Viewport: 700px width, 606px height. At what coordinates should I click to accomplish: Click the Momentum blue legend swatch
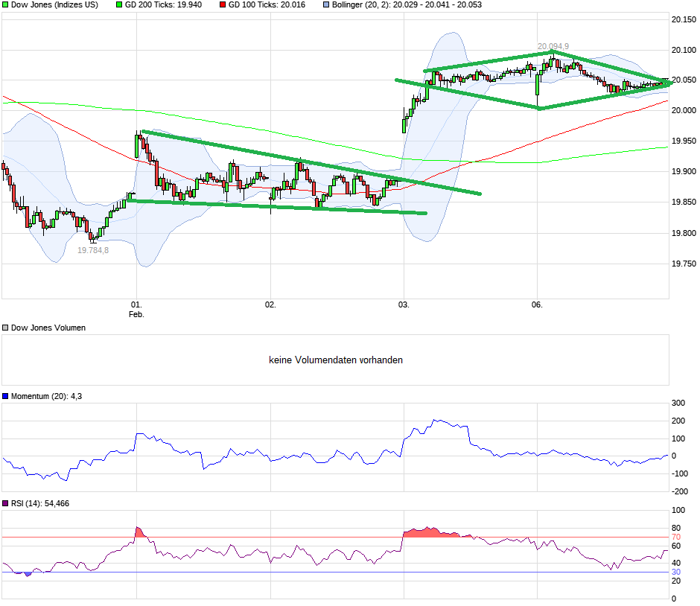pyautogui.click(x=5, y=396)
